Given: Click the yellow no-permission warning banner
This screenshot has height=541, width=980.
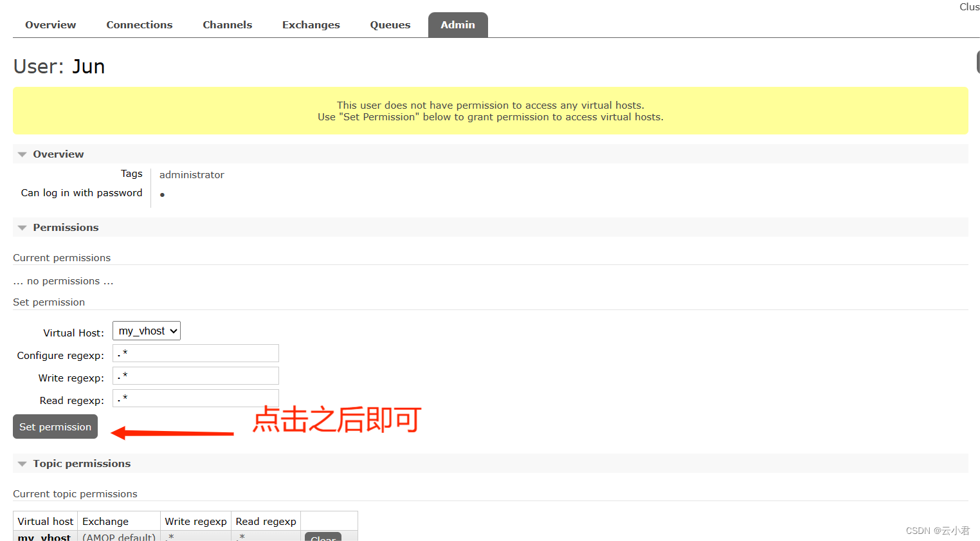Looking at the screenshot, I should click(490, 111).
